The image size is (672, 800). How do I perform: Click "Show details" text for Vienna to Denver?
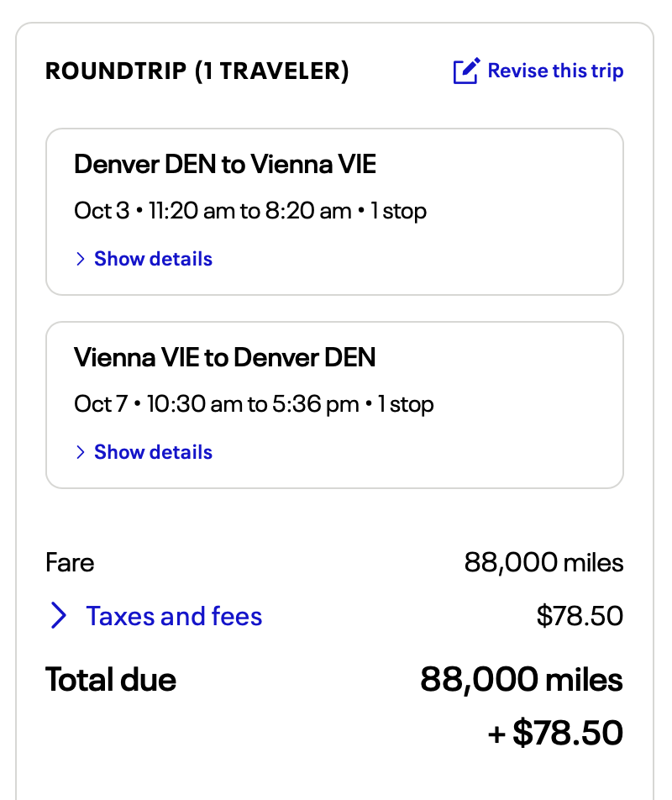click(153, 452)
